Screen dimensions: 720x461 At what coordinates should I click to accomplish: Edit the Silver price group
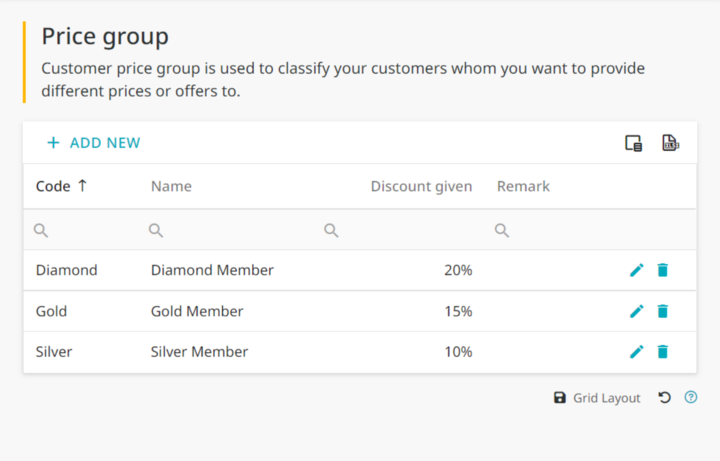click(636, 352)
